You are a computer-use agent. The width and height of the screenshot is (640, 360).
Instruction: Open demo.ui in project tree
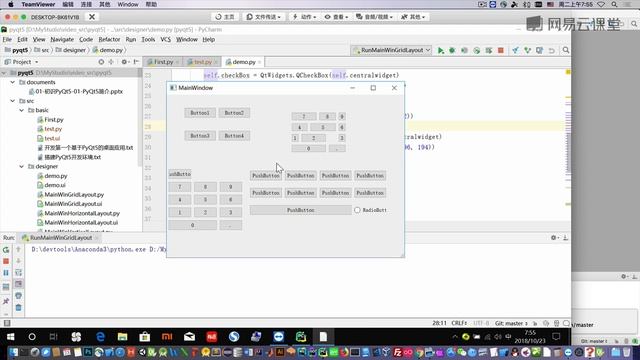pos(55,185)
